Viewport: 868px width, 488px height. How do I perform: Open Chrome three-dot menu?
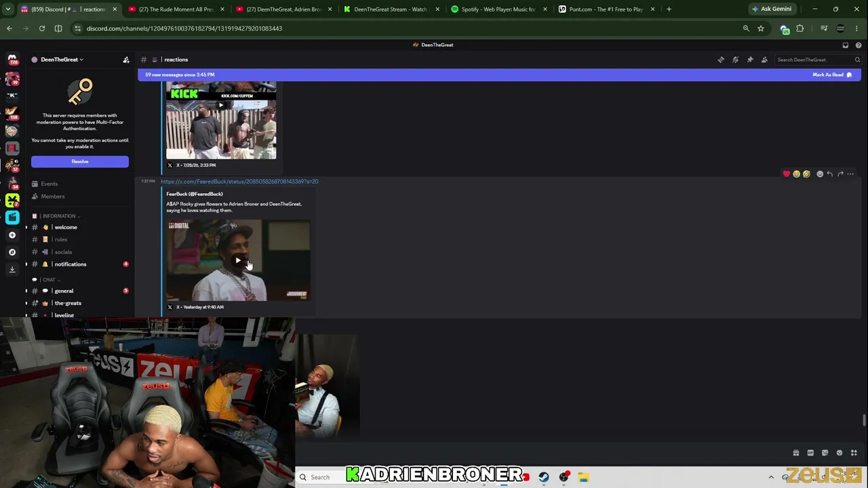[x=858, y=28]
